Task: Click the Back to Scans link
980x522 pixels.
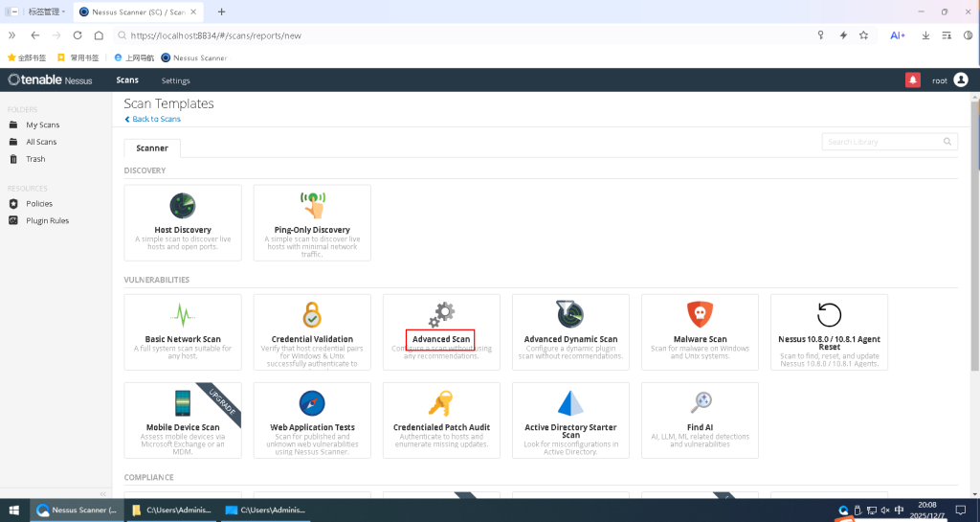Action: tap(153, 119)
